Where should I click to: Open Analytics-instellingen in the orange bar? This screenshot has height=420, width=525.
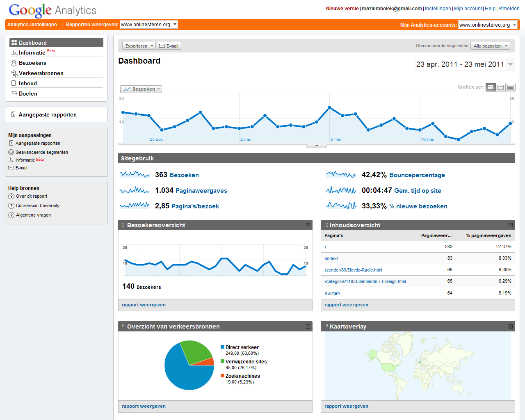32,25
